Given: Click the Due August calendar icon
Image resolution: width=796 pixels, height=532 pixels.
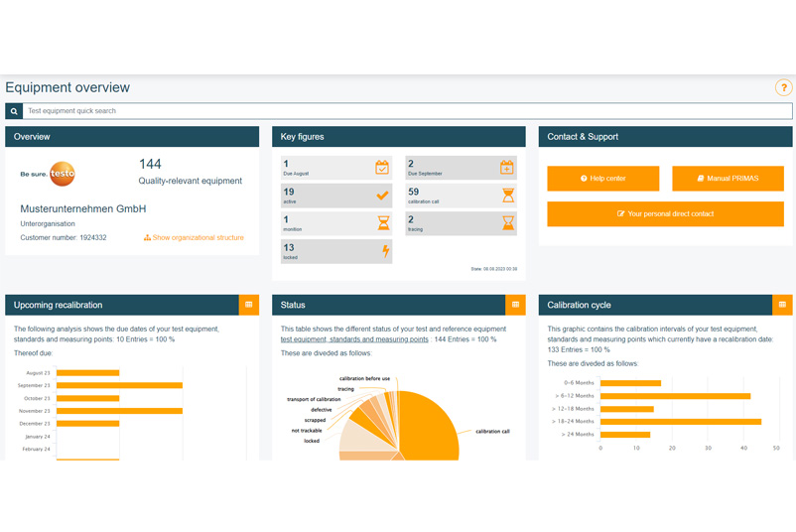Looking at the screenshot, I should click(382, 168).
